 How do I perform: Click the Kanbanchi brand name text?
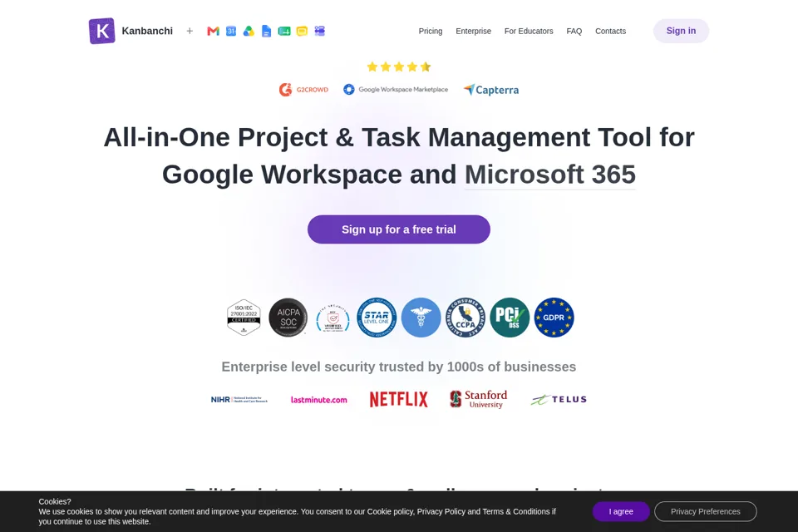[147, 31]
